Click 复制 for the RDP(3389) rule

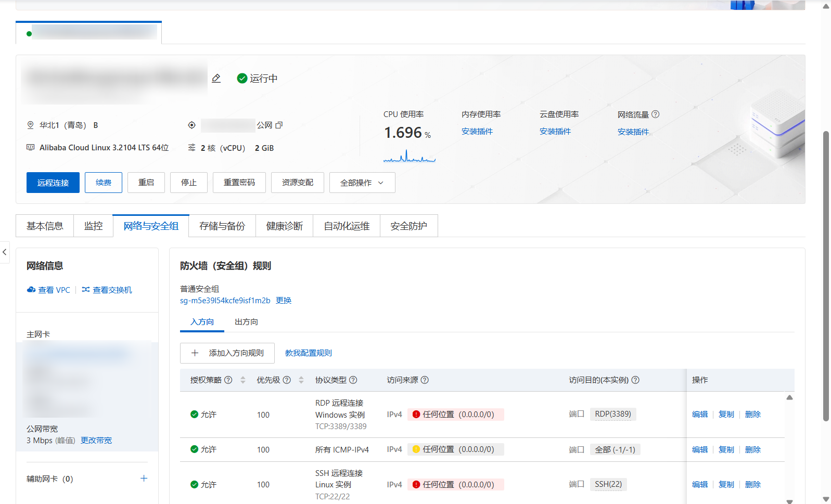click(726, 415)
